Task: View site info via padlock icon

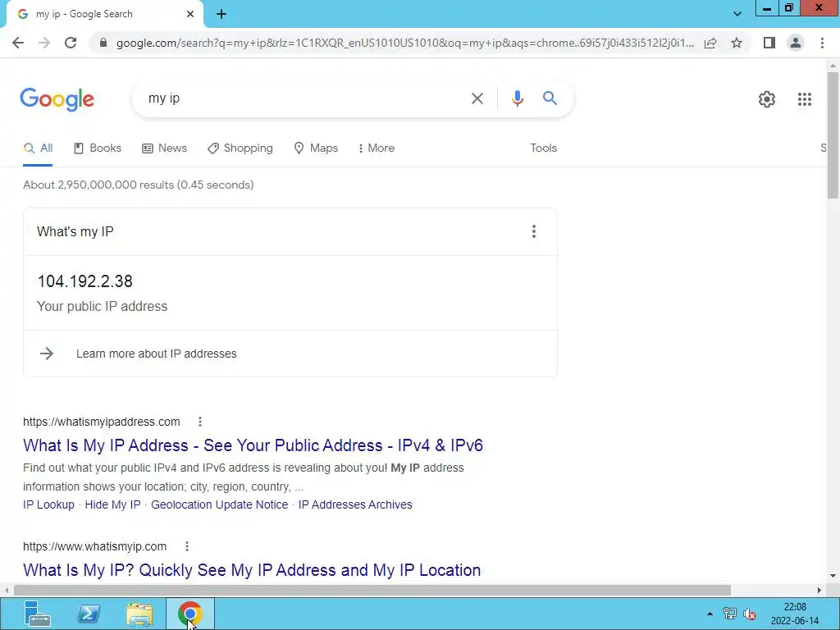Action: [x=103, y=43]
